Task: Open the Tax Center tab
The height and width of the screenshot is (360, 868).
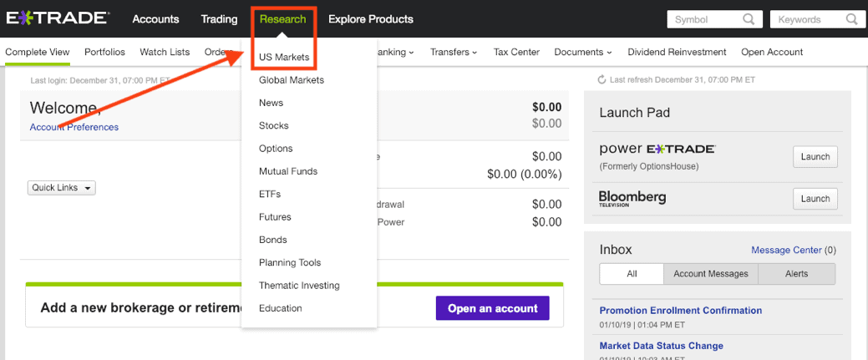Action: click(516, 52)
